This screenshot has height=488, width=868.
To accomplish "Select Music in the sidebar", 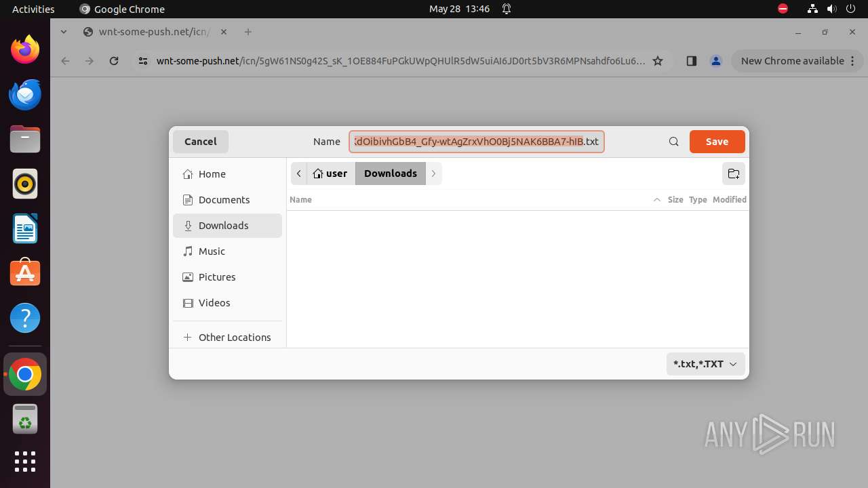I will (x=227, y=251).
